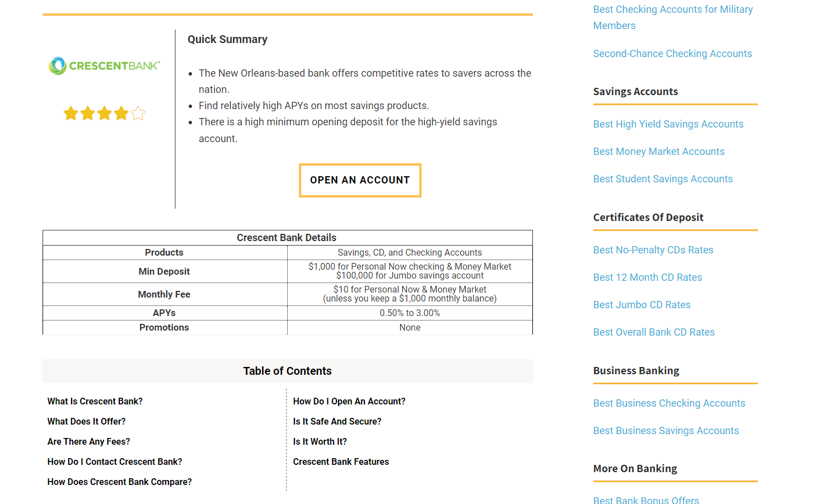
Task: Click the bullet about New Orleans-based bank
Action: [x=365, y=81]
